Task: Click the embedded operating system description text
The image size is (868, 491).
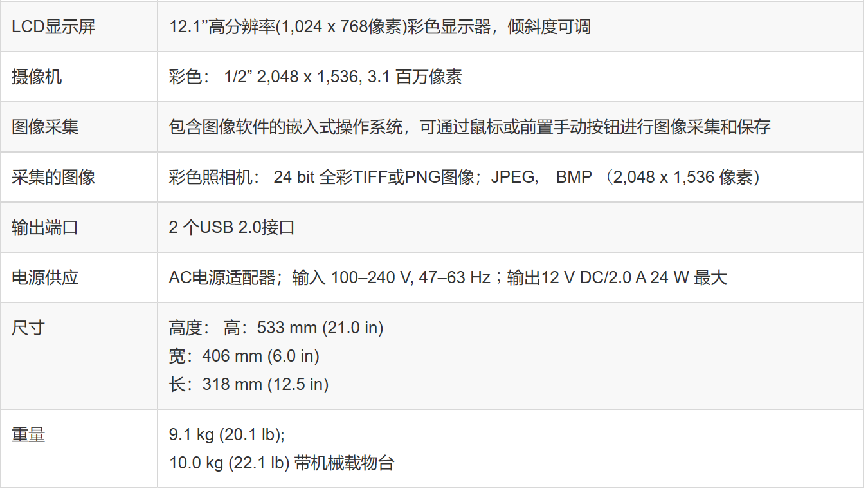Action: pos(469,127)
